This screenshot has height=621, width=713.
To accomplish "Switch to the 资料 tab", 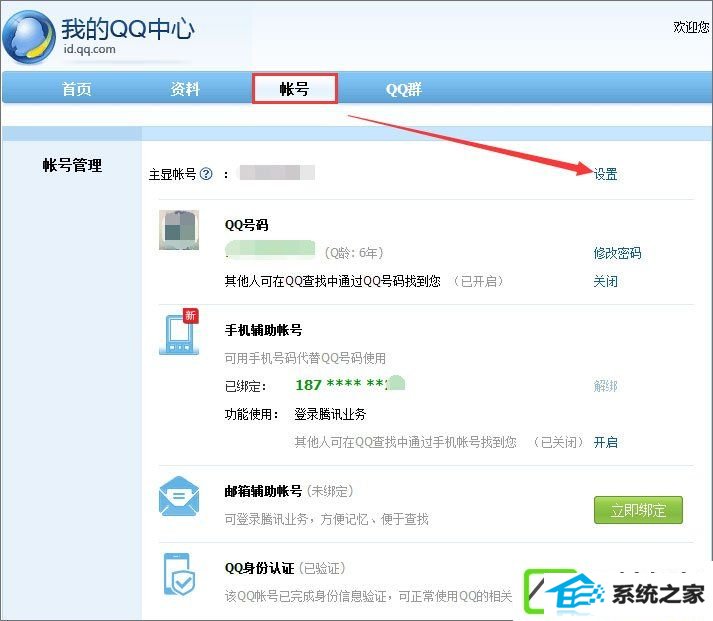I will coord(185,89).
